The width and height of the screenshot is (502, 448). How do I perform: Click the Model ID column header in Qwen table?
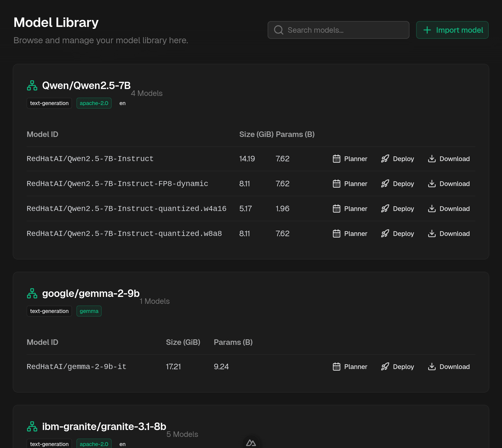[42, 134]
